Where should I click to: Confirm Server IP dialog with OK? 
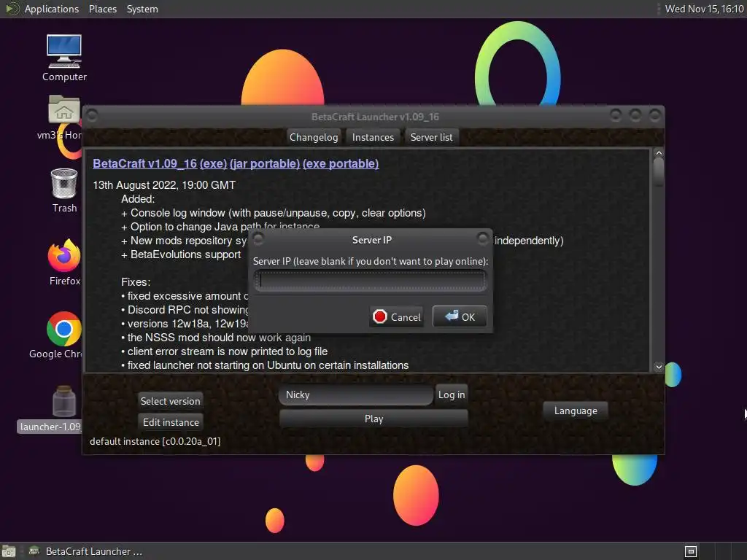tap(460, 316)
